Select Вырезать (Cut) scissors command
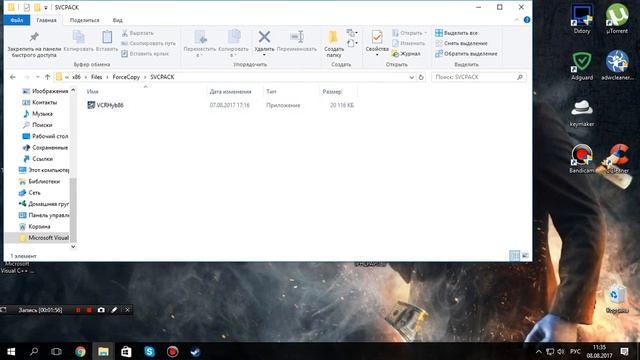The image size is (640, 360). tap(138, 33)
